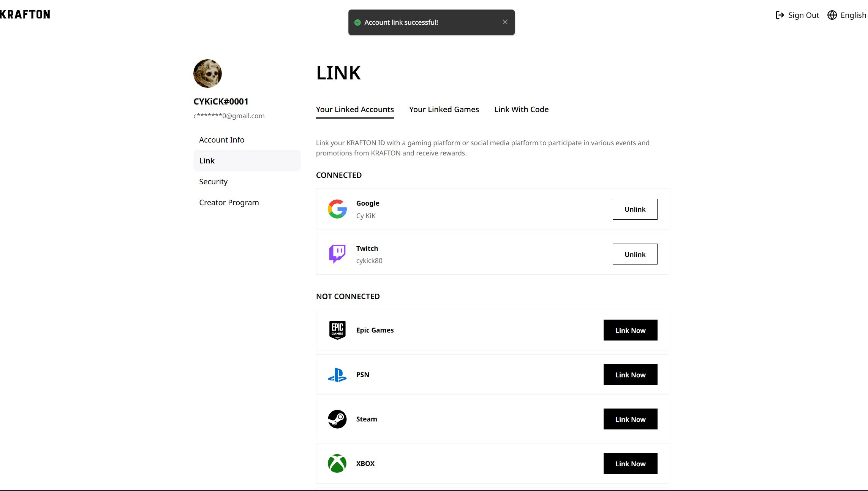Link the Epic Games account now
The height and width of the screenshot is (491, 868).
pyautogui.click(x=630, y=330)
